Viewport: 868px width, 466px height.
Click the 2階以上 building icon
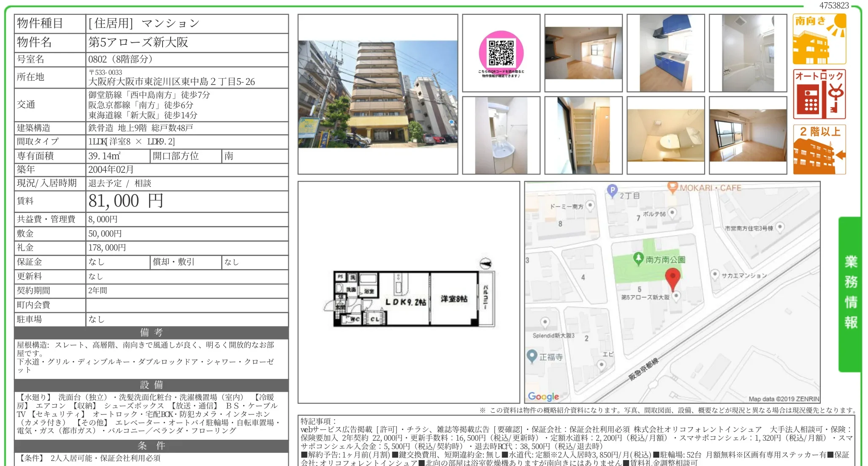pos(819,149)
